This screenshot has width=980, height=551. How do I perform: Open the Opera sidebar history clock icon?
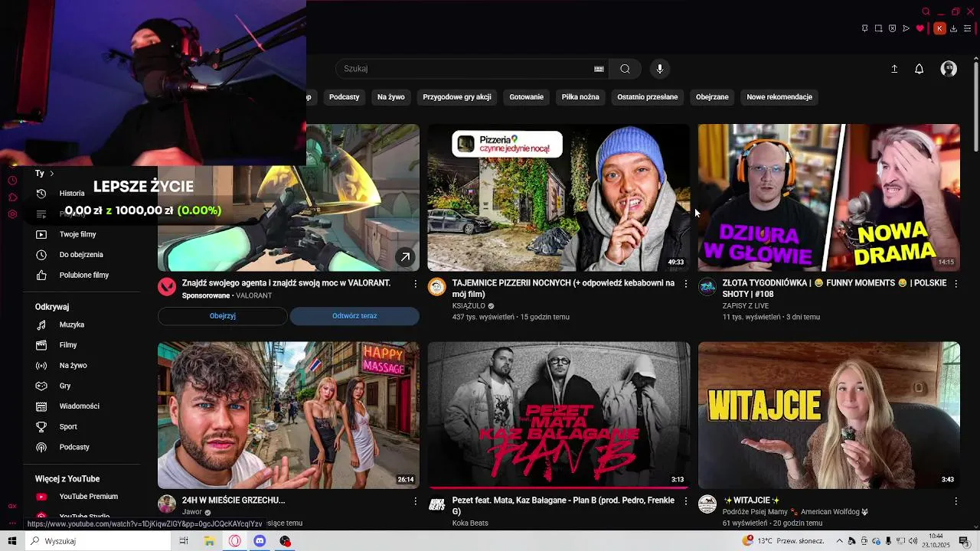pyautogui.click(x=12, y=181)
